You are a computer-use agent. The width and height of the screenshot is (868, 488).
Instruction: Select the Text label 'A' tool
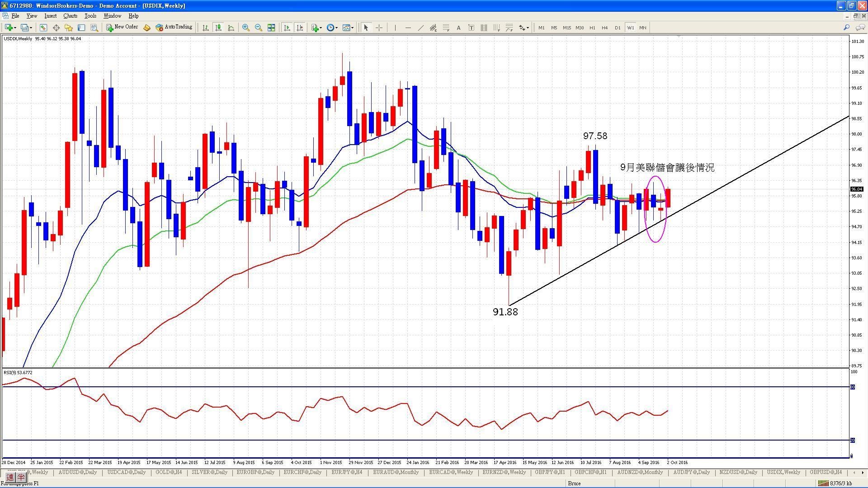(x=458, y=28)
